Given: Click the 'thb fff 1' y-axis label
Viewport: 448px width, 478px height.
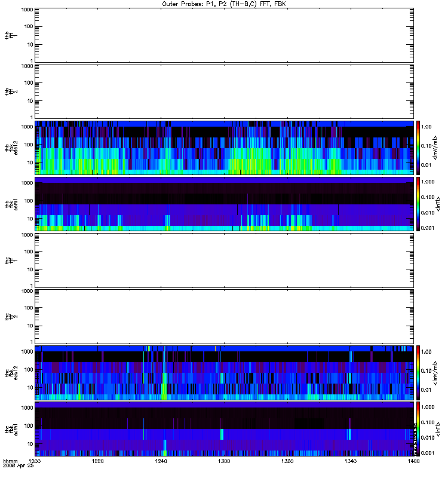Looking at the screenshot, I should coord(11,35).
